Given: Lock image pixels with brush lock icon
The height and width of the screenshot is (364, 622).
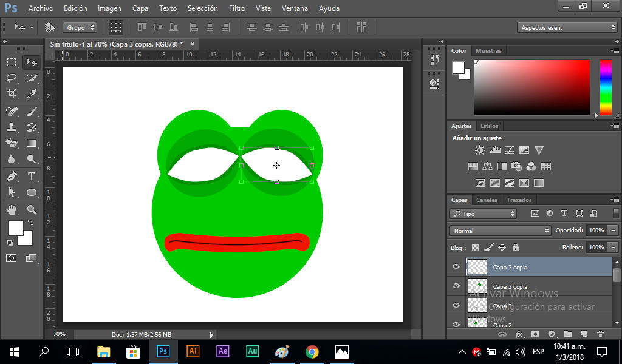Looking at the screenshot, I should click(489, 248).
